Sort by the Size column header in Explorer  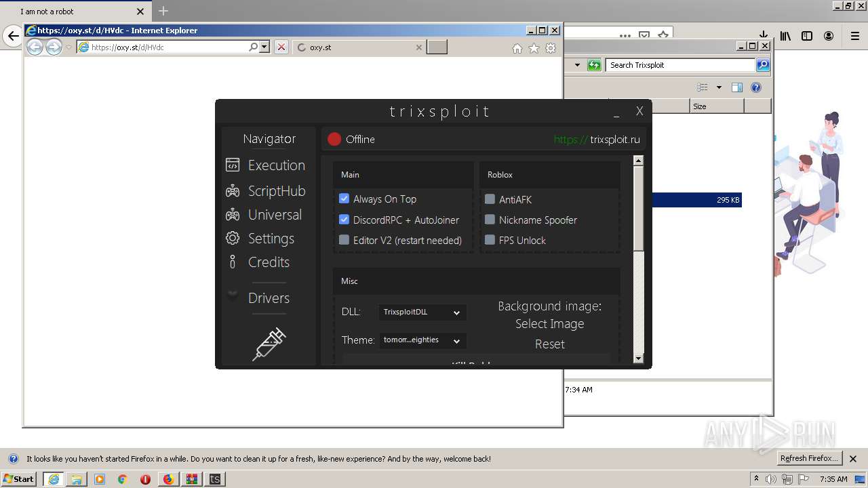pos(717,106)
